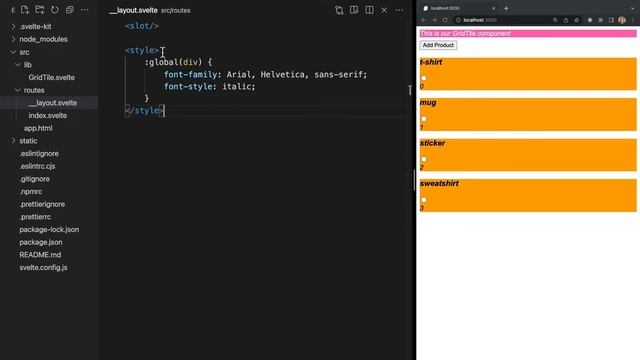640x360 pixels.
Task: Open .prettierignore file
Action: (42, 204)
